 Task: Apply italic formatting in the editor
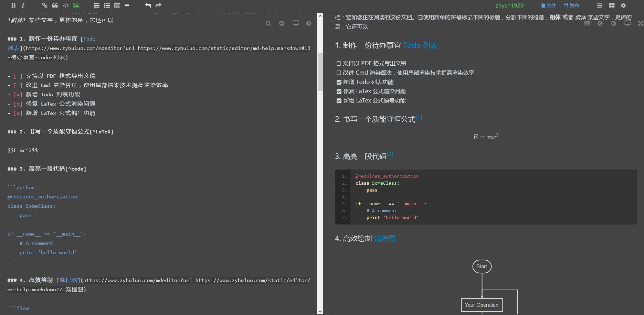tap(23, 6)
